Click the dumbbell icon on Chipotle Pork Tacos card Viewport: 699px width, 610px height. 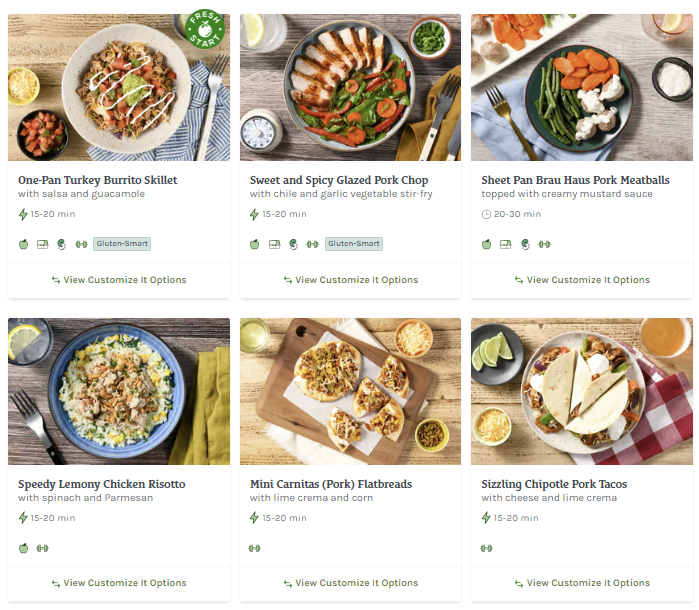pyautogui.click(x=487, y=548)
